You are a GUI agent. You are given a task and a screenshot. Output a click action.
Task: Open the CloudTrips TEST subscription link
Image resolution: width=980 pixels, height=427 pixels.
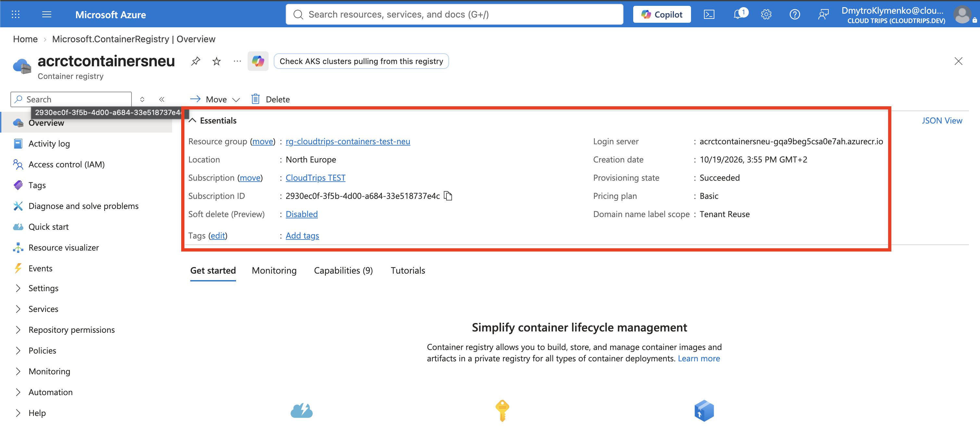pos(315,178)
